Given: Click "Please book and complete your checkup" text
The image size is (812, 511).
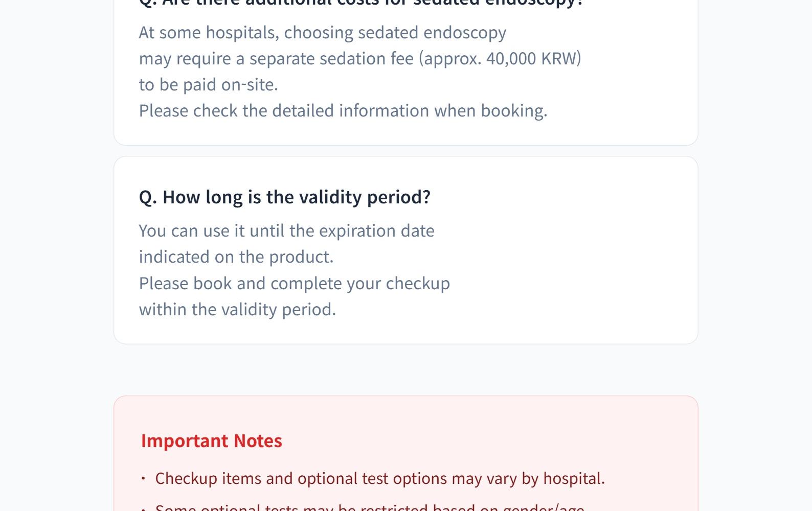Looking at the screenshot, I should coord(294,284).
